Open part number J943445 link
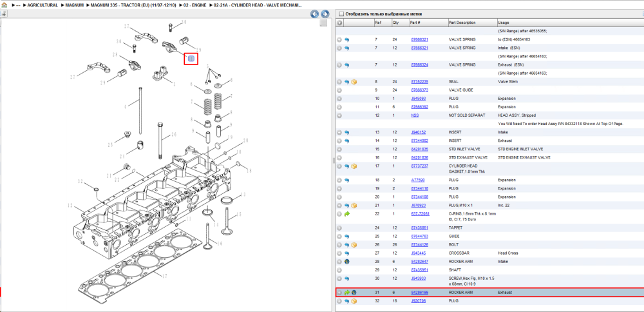This screenshot has height=312, width=644. coord(419,253)
